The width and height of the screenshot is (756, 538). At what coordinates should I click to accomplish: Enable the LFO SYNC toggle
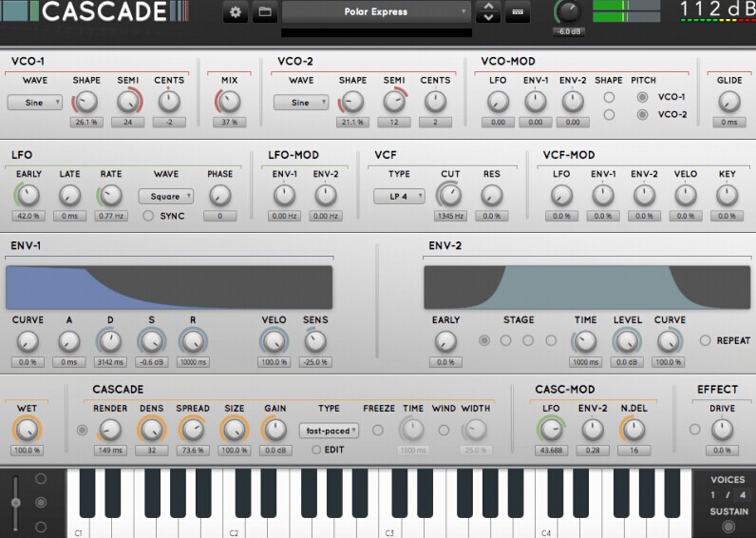[148, 216]
